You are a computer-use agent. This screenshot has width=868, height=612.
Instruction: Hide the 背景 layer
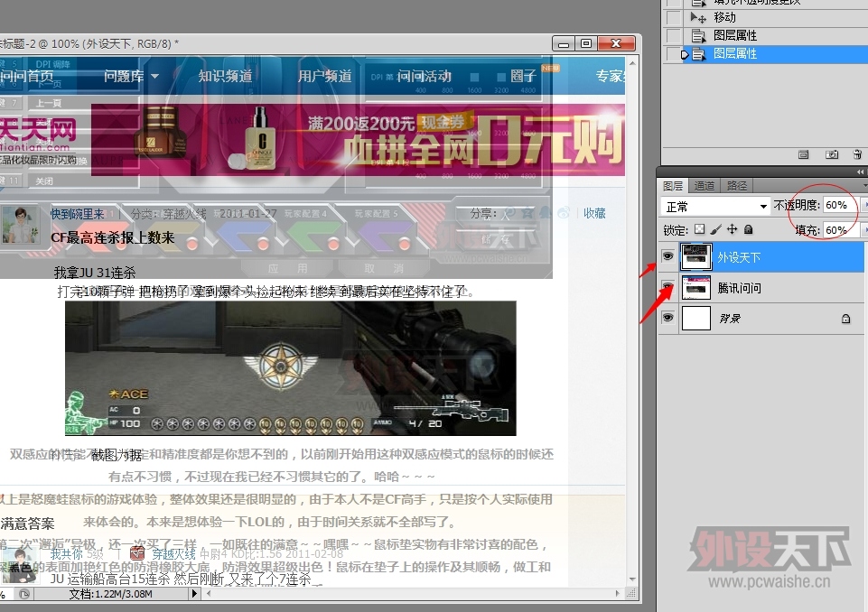coord(667,318)
